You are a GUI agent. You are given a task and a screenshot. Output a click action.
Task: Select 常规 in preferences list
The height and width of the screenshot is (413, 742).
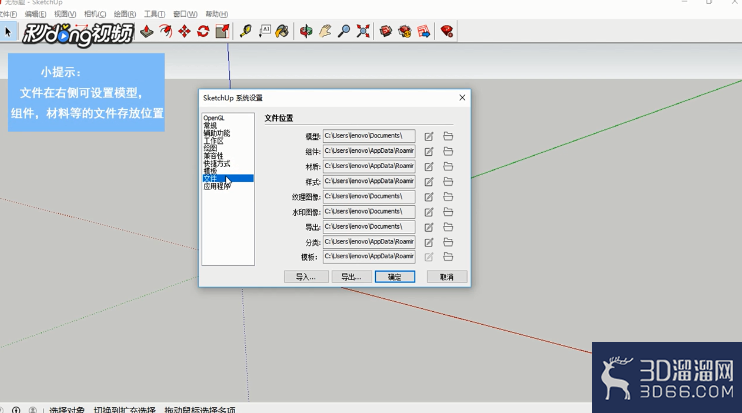[x=210, y=125]
